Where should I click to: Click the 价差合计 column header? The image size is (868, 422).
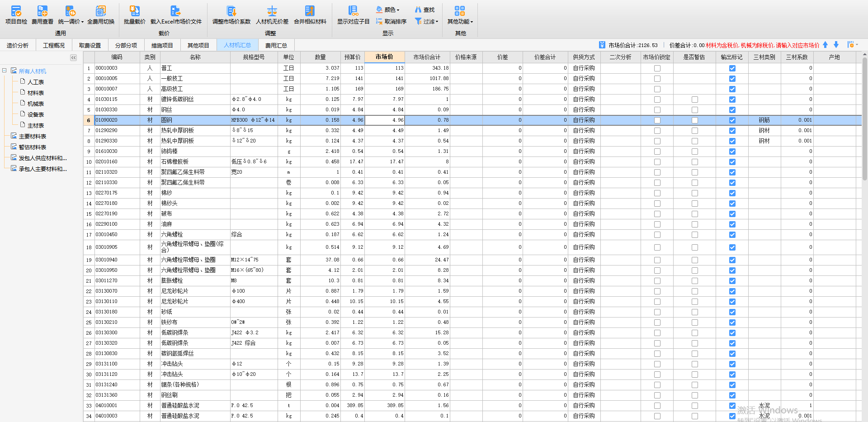(x=545, y=57)
